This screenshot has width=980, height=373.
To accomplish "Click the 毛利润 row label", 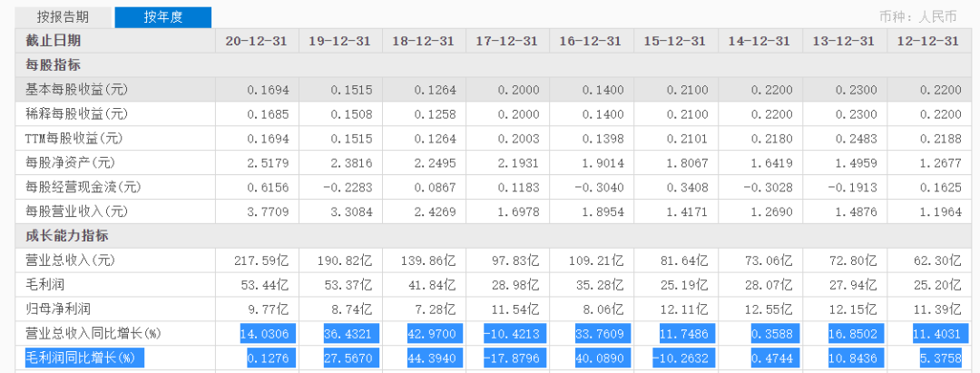I will 46,285.
